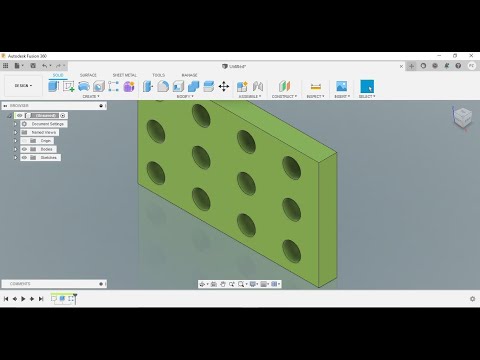Open timeline settings gear
Screen dimensions: 480x360
(472, 299)
